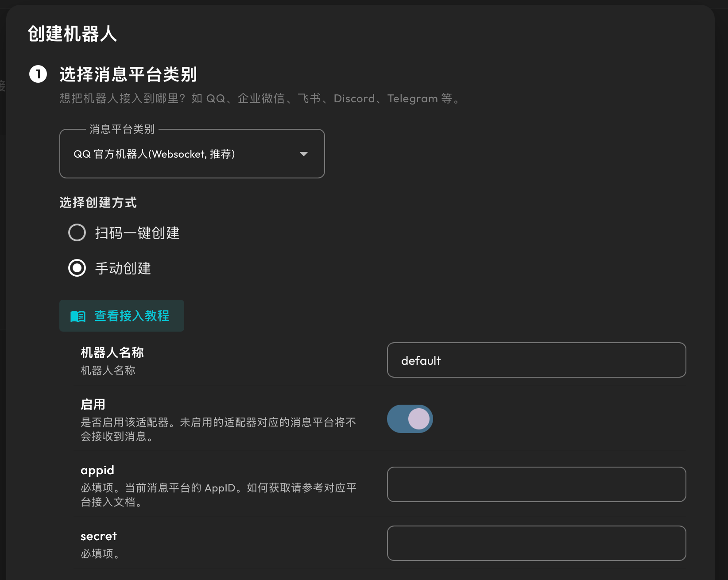Focus the appid input field
This screenshot has height=580, width=728.
[x=536, y=484]
